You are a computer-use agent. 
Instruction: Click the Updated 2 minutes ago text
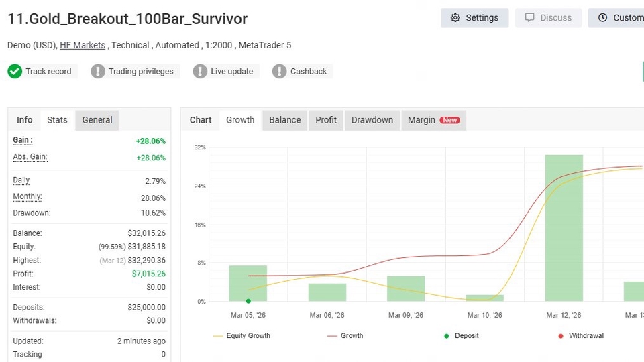[142, 341]
